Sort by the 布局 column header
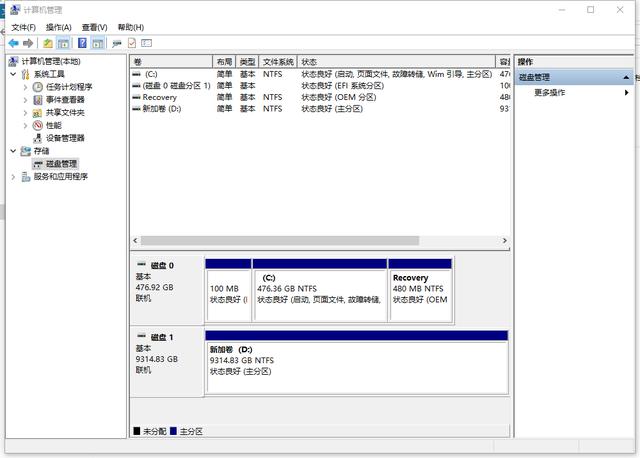Image resolution: width=640 pixels, height=458 pixels. (224, 62)
